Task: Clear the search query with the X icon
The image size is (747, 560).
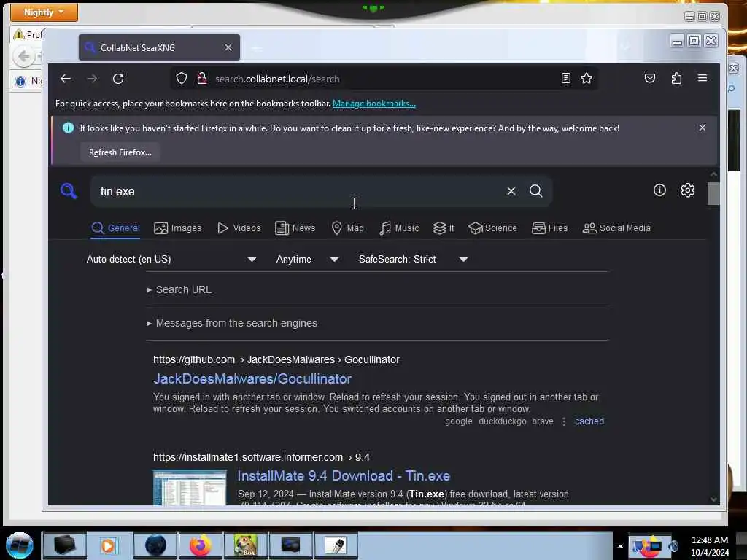Action: click(x=511, y=191)
